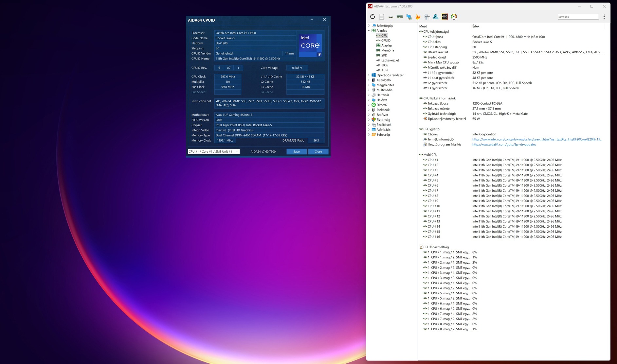
Task: Click the Close button in AIDA64 CPUID
Action: tap(318, 151)
